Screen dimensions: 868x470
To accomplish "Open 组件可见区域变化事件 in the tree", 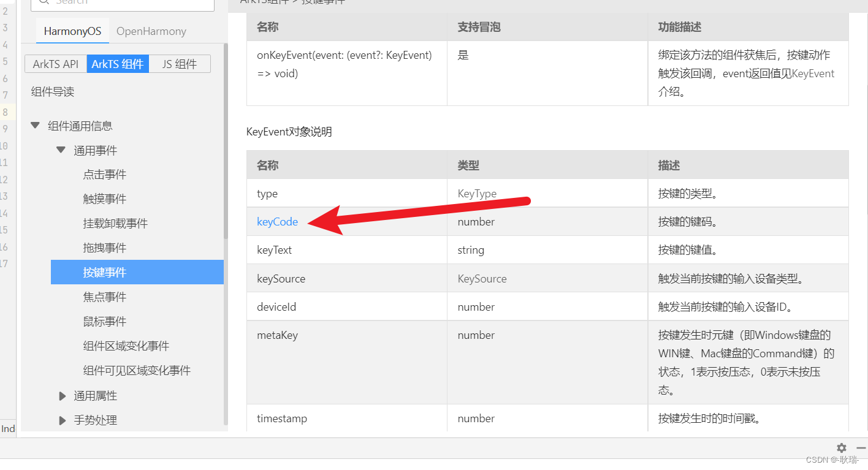I will [x=137, y=371].
